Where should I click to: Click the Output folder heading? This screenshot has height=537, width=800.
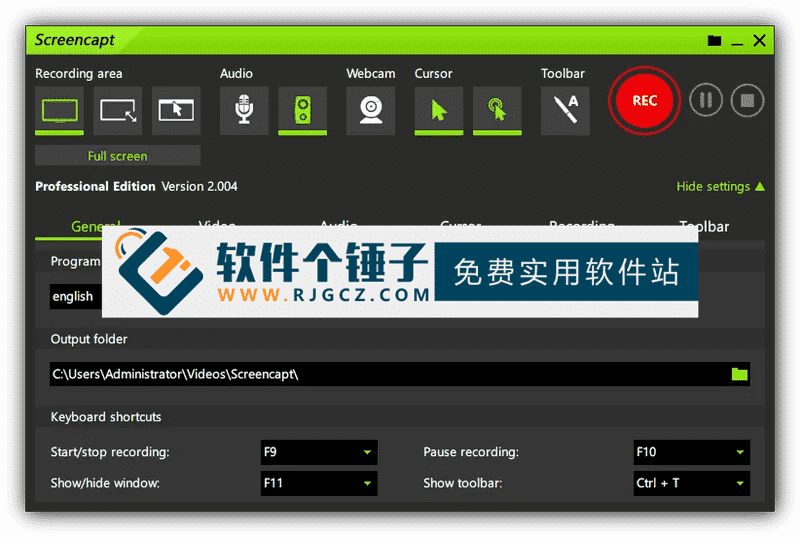pos(89,339)
